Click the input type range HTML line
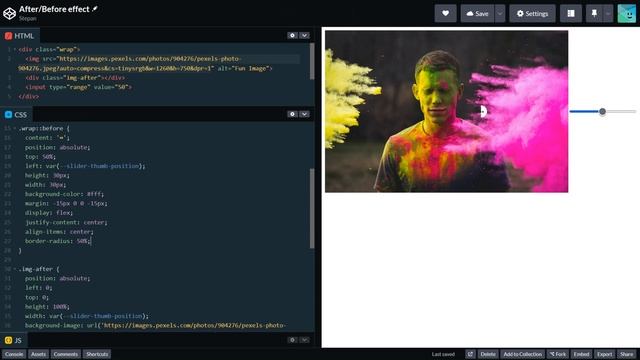Viewport: 640px width, 360px height. point(78,87)
